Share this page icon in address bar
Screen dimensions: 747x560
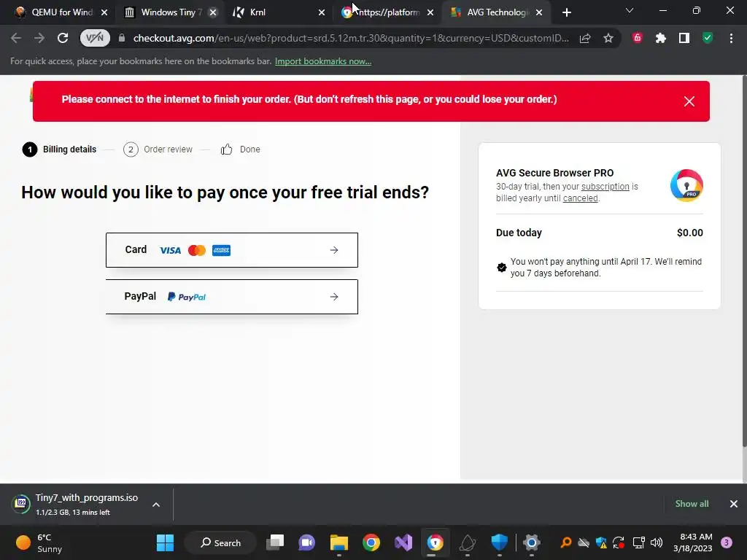pyautogui.click(x=585, y=38)
